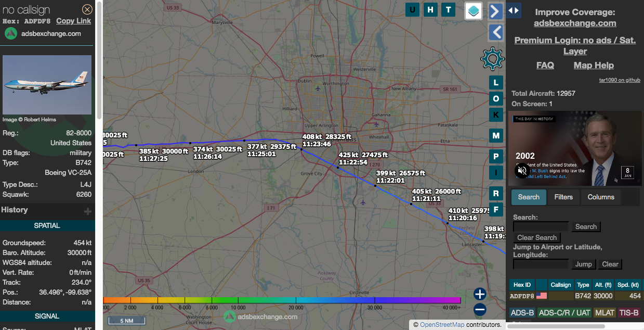The width and height of the screenshot is (644, 330).
Task: Toggle the K map button
Action: click(496, 115)
